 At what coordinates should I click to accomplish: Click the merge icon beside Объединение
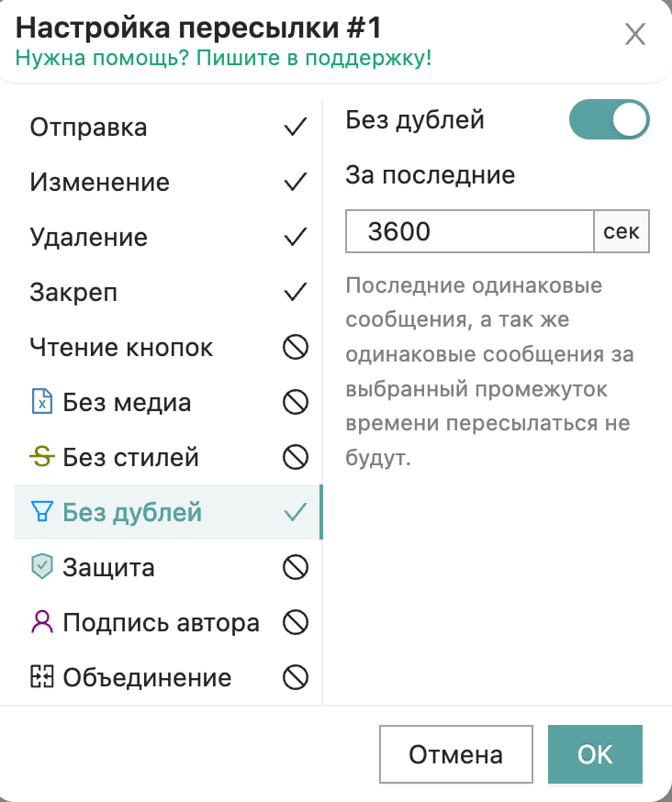tap(42, 678)
